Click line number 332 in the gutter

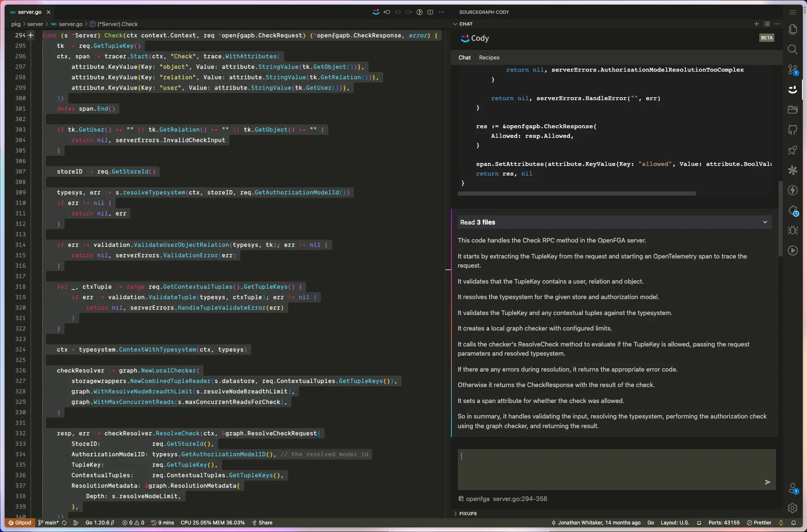[x=20, y=434]
